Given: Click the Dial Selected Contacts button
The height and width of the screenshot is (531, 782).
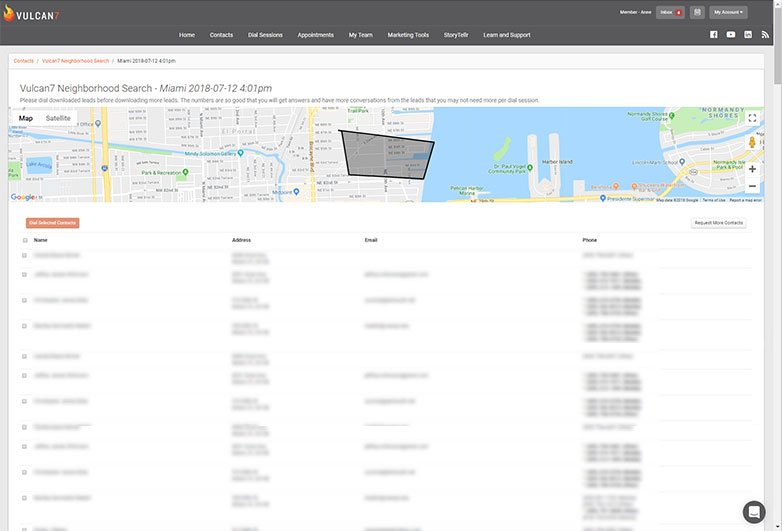Looking at the screenshot, I should pyautogui.click(x=52, y=223).
